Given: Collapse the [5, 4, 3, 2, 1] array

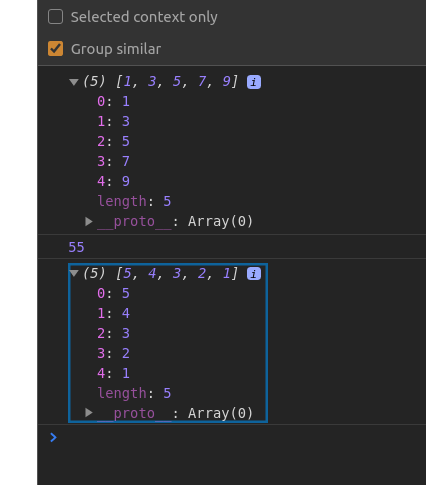Looking at the screenshot, I should 74,274.
